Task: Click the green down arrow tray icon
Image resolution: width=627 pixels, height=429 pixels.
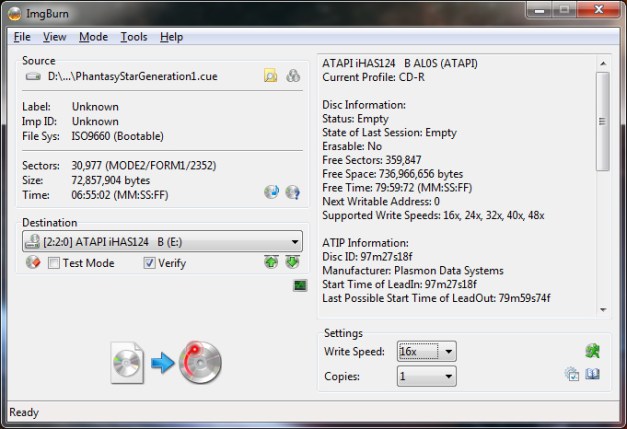Action: pyautogui.click(x=292, y=263)
